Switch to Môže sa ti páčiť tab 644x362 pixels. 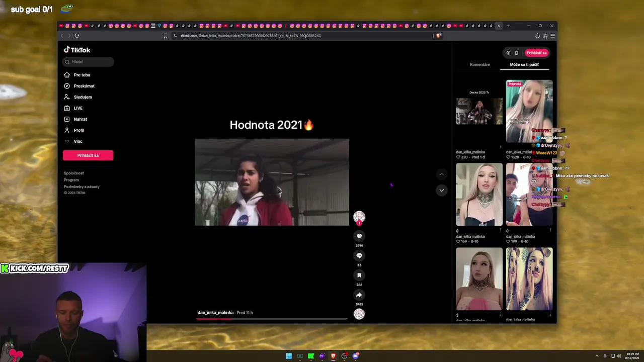[524, 64]
